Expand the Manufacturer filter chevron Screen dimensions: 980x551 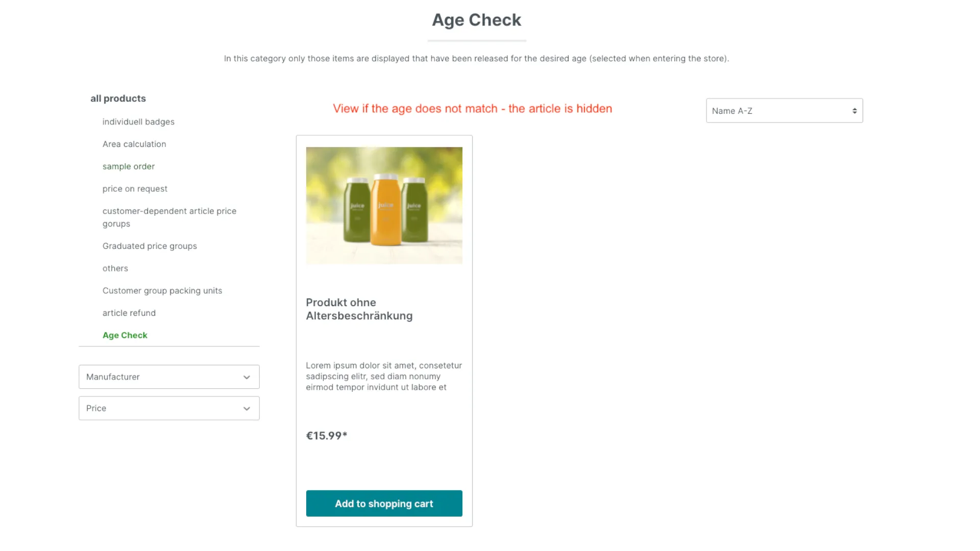coord(247,377)
